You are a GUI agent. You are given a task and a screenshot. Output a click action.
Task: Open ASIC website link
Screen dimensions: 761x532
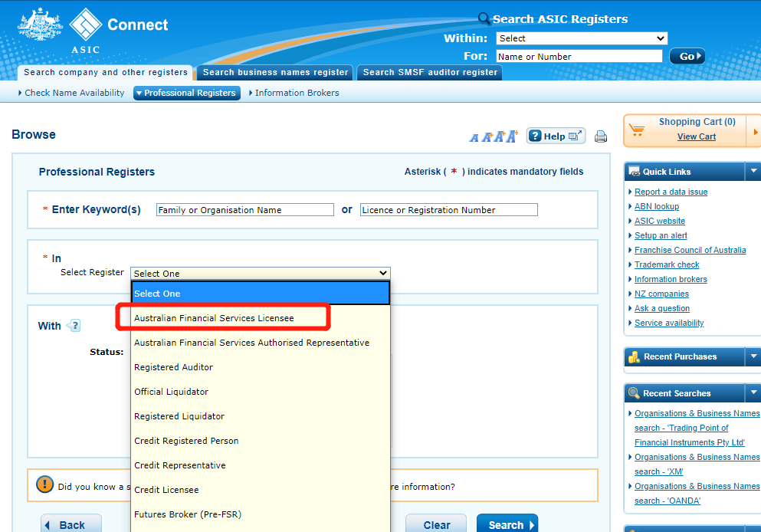(660, 221)
